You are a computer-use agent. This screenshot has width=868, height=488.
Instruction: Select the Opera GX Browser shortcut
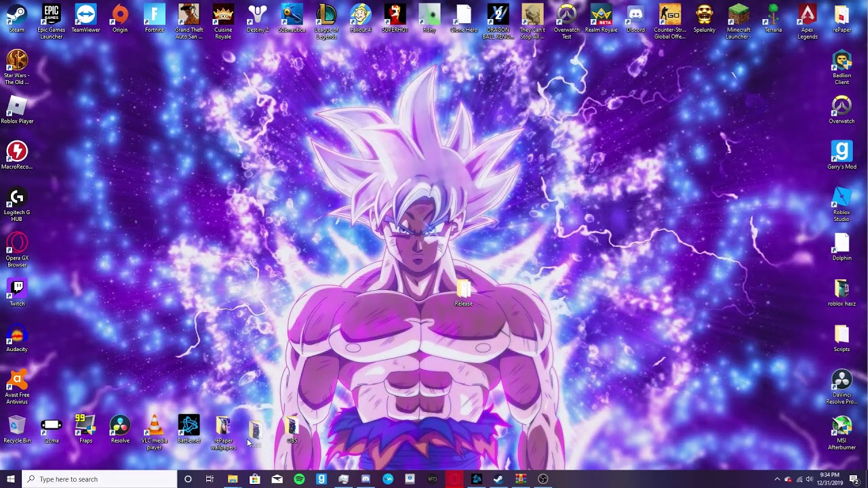point(17,249)
